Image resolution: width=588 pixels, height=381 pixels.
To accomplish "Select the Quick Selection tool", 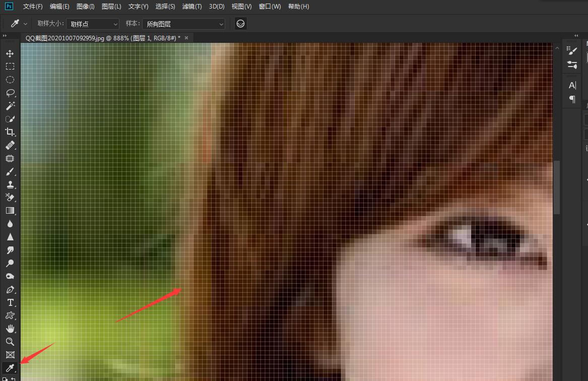I will (x=10, y=119).
